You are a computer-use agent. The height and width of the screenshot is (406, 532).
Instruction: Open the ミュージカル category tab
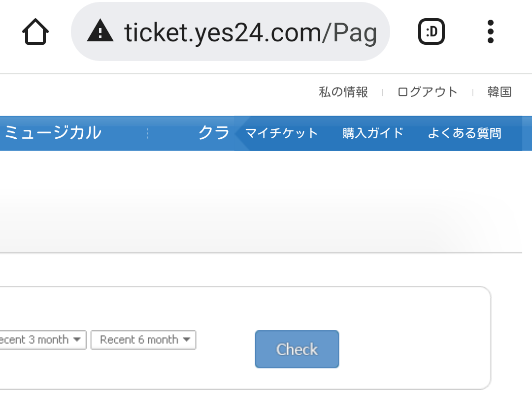coord(52,133)
